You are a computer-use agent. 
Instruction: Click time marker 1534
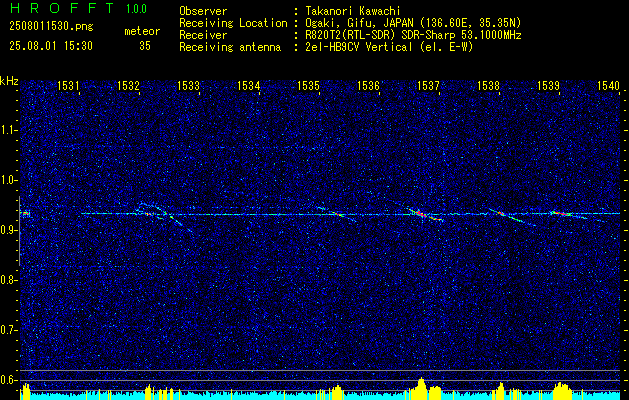pyautogui.click(x=248, y=85)
